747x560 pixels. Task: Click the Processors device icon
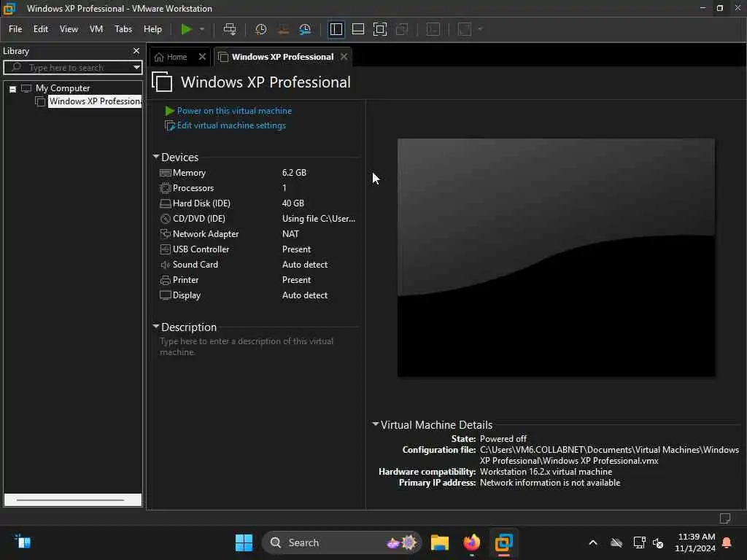tap(166, 188)
